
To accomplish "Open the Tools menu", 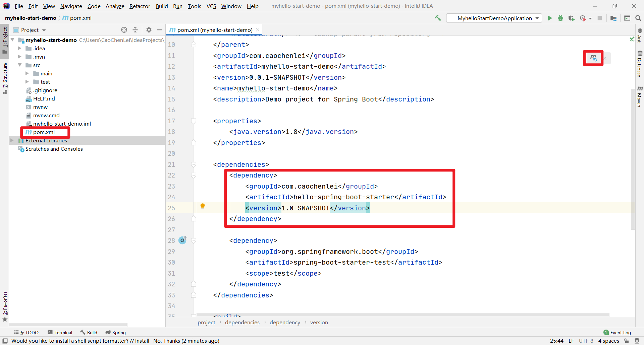I will click(195, 6).
